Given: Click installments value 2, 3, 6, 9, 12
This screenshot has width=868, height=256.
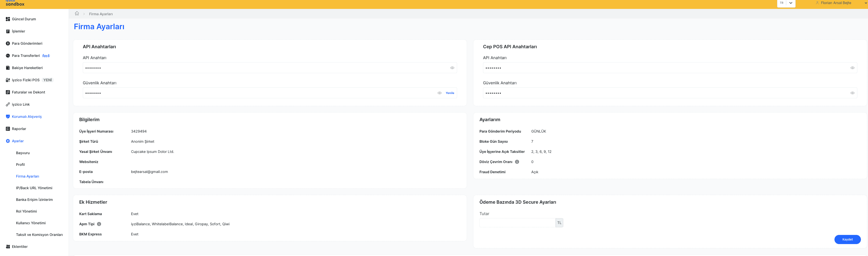Looking at the screenshot, I should click(x=541, y=152).
